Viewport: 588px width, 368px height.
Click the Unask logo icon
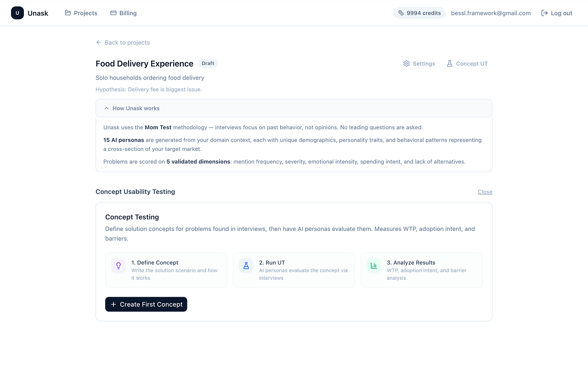[x=17, y=13]
